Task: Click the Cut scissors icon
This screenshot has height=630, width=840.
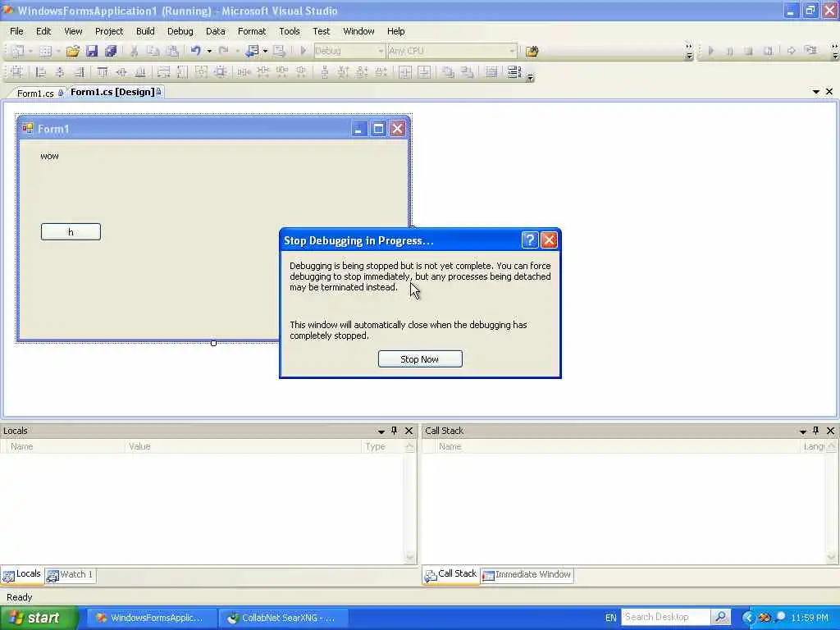Action: point(135,51)
